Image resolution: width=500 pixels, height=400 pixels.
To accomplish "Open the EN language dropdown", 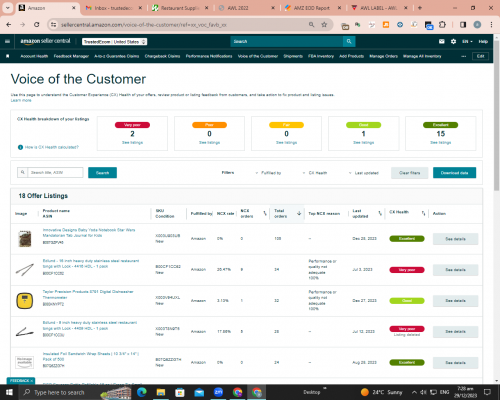I will 467,42.
